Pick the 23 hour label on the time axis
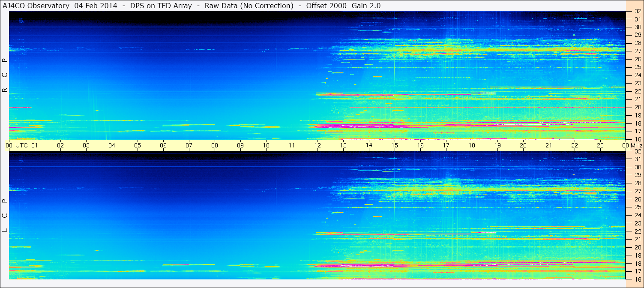 (600, 145)
